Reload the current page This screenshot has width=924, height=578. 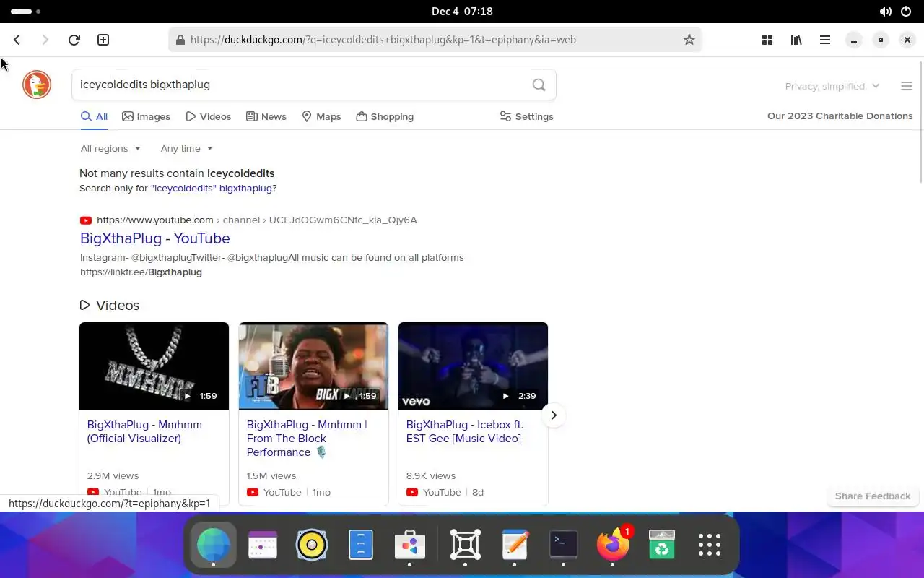(x=74, y=40)
